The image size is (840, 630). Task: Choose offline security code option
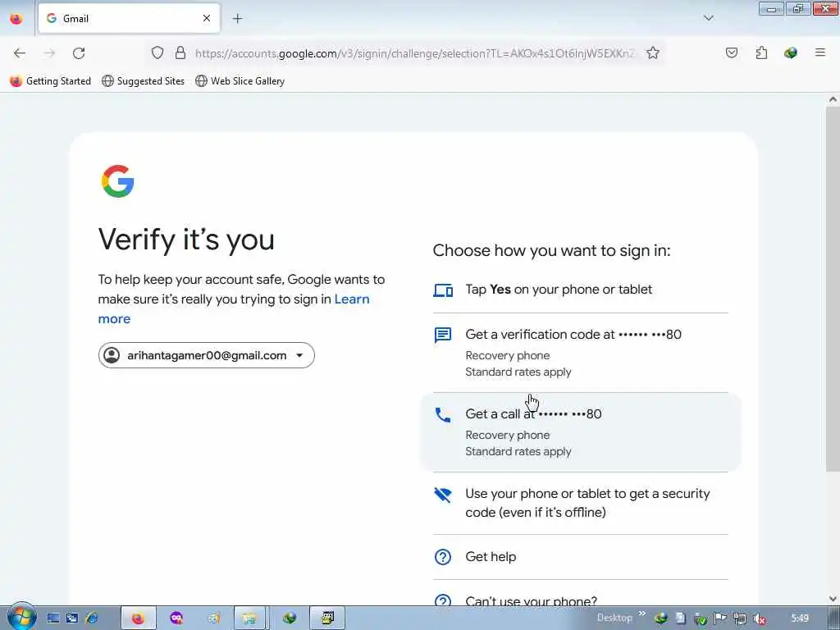point(581,503)
